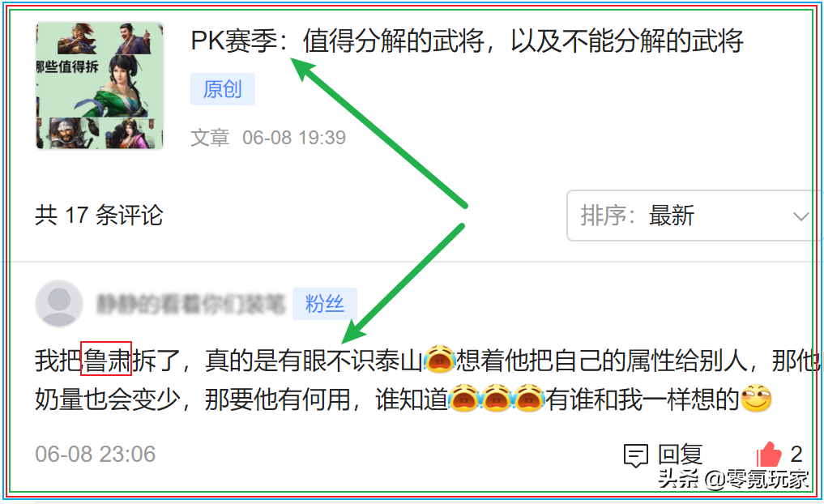Click the commenter's gray default avatar
824x504 pixels.
59,304
